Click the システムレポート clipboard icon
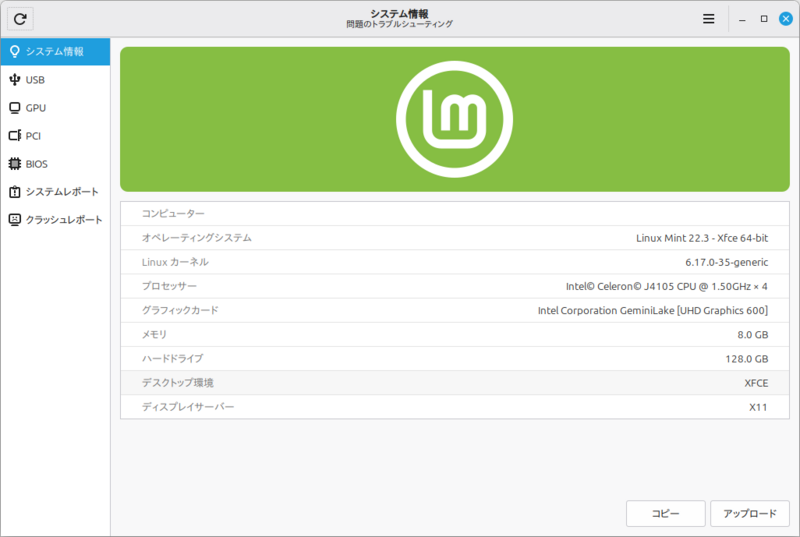This screenshot has height=537, width=800. tap(15, 192)
